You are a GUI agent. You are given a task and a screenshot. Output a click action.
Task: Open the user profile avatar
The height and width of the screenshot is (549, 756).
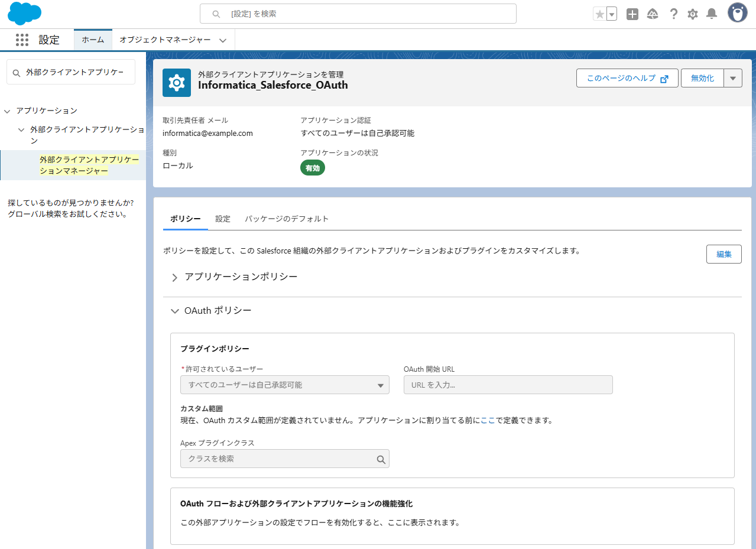click(x=737, y=13)
